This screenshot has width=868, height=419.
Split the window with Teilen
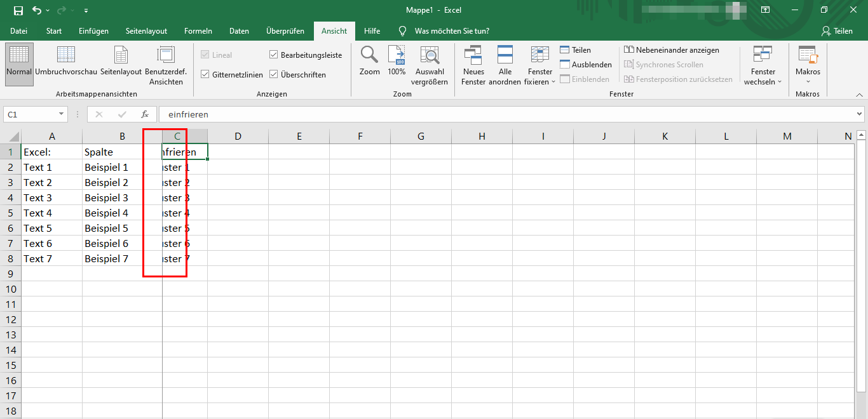tap(576, 50)
